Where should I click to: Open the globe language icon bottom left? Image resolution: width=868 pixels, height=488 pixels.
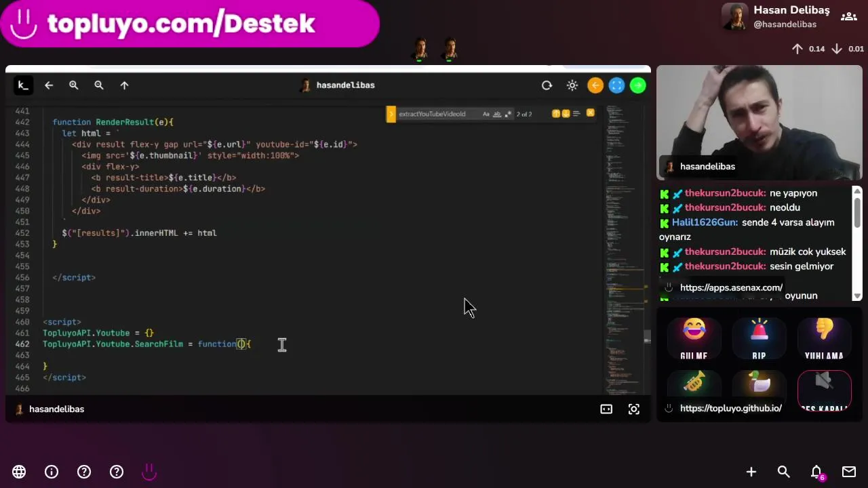coord(19,472)
